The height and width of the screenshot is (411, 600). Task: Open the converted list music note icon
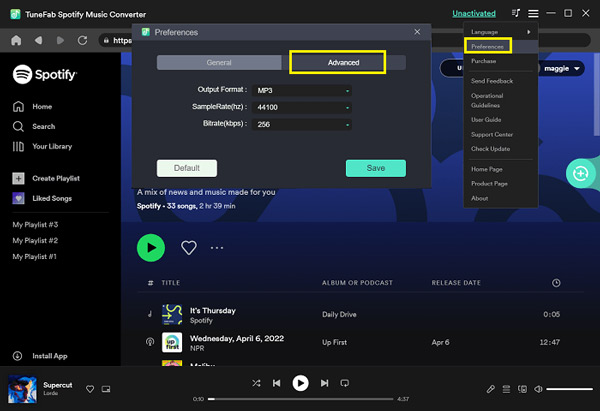516,13
